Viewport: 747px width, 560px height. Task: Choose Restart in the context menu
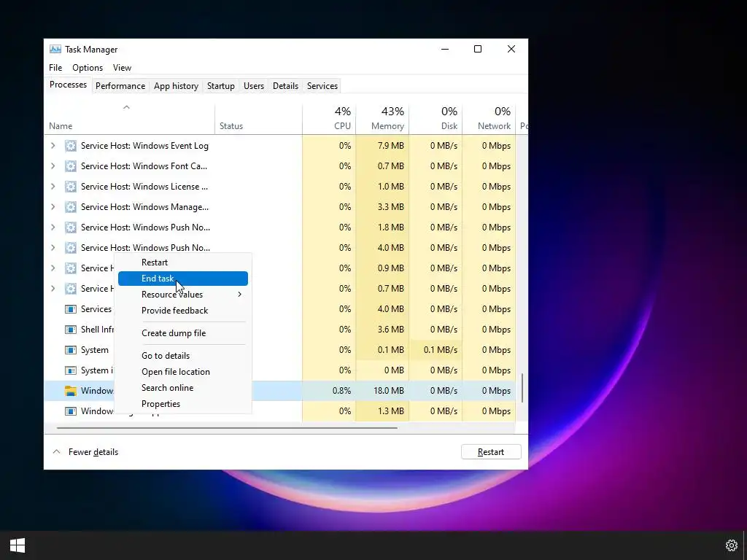pos(183,262)
